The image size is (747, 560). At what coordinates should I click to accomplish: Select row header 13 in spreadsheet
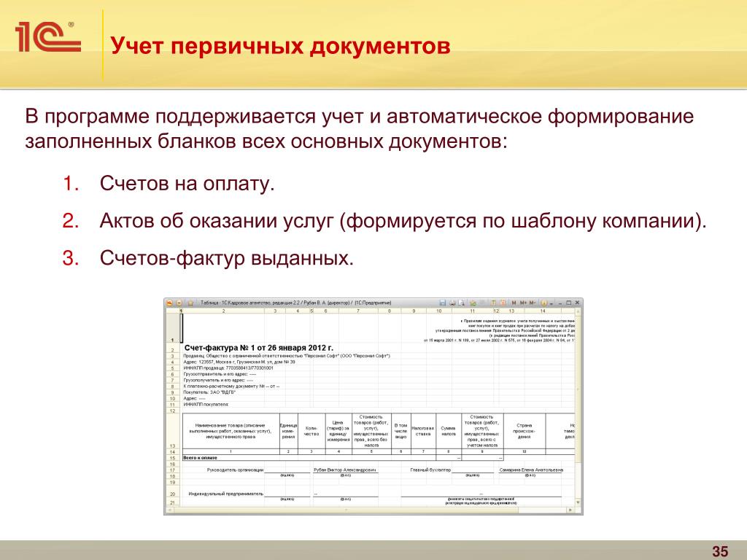point(172,445)
